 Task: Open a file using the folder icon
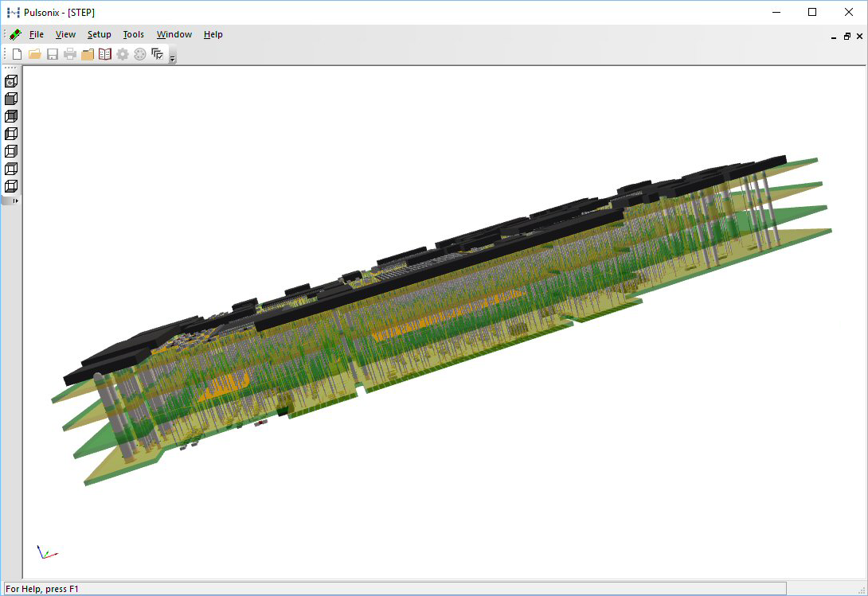[34, 54]
